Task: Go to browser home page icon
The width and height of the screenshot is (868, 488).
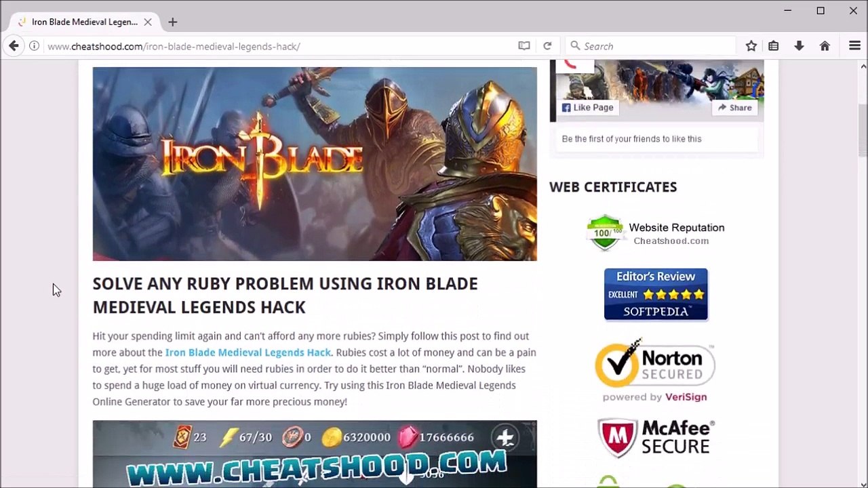Action: pyautogui.click(x=825, y=46)
